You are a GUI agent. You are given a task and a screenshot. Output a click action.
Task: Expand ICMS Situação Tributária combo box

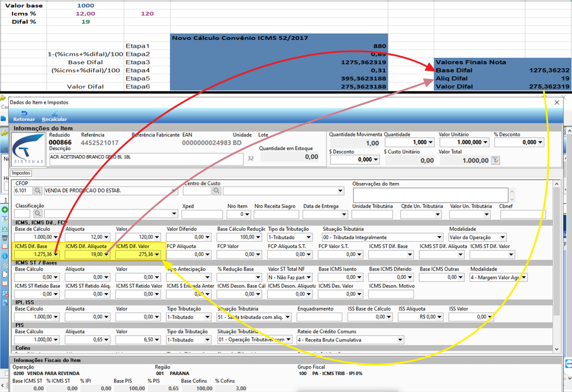pyautogui.click(x=440, y=237)
